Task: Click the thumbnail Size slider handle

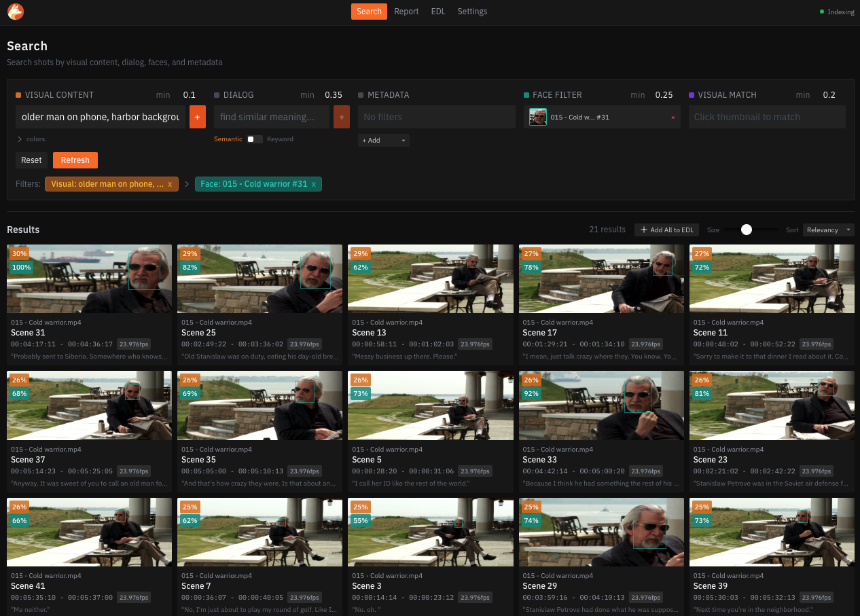Action: pyautogui.click(x=747, y=230)
